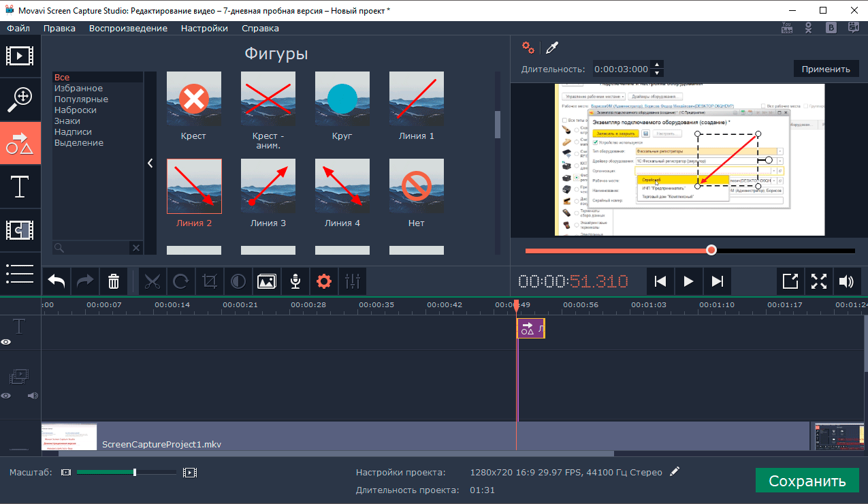Click the green Сохранить button
This screenshot has height=504, width=868.
pos(807,481)
